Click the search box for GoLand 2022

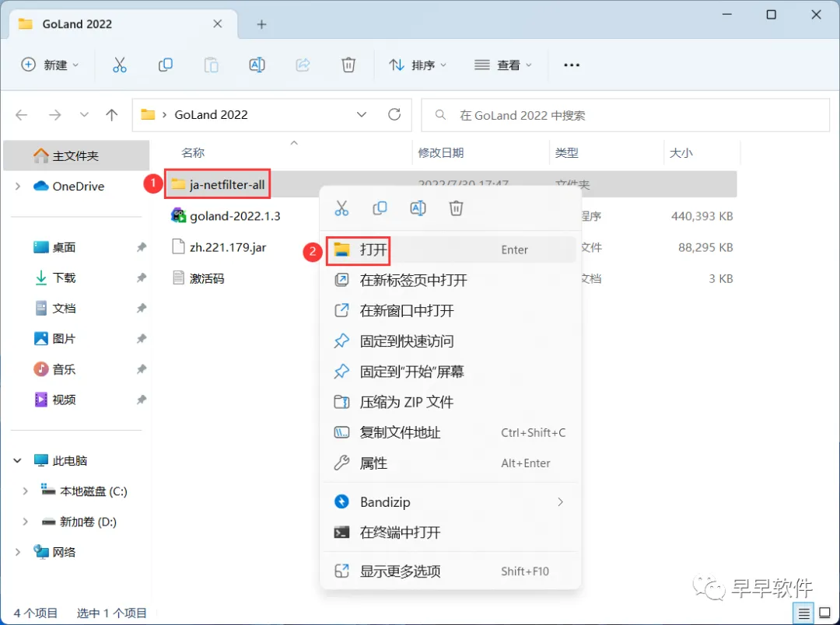625,115
